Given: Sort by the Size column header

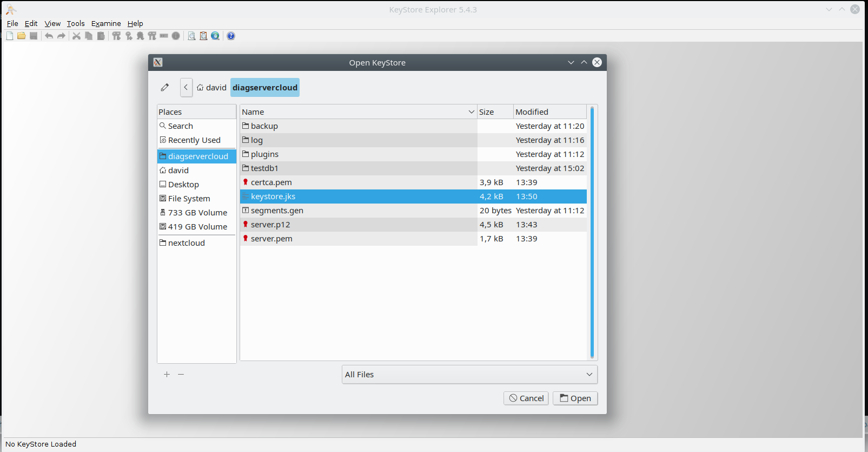Looking at the screenshot, I should point(495,112).
